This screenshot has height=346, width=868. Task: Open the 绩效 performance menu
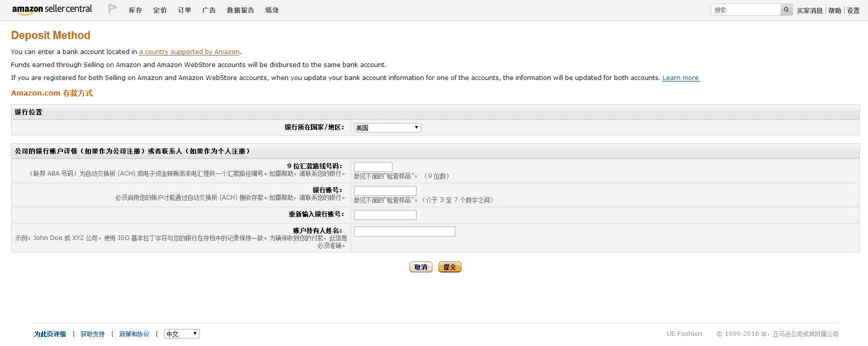pyautogui.click(x=272, y=10)
